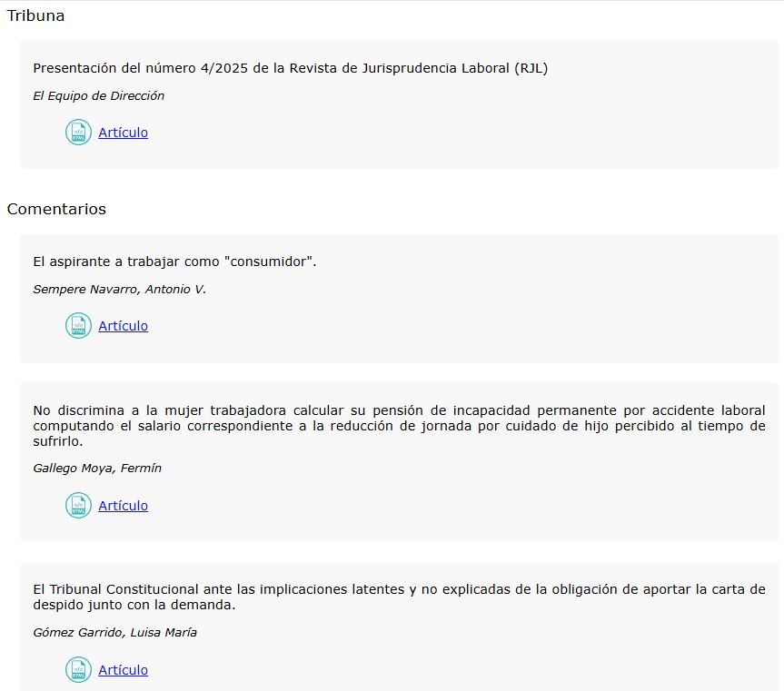Click title starting 'No discrimina a la mujer trabajadora'
This screenshot has height=691, width=784.
[x=399, y=426]
